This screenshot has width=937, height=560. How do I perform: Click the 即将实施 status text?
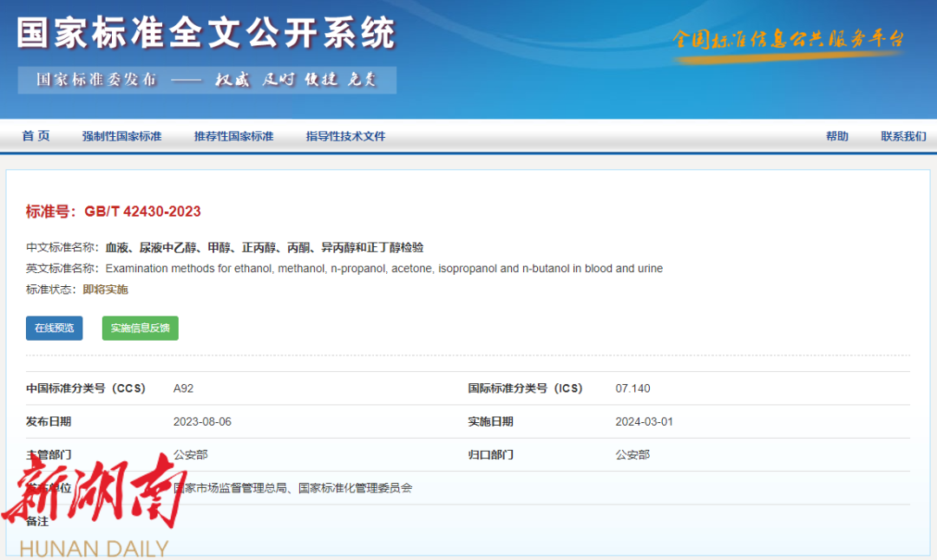click(x=105, y=290)
